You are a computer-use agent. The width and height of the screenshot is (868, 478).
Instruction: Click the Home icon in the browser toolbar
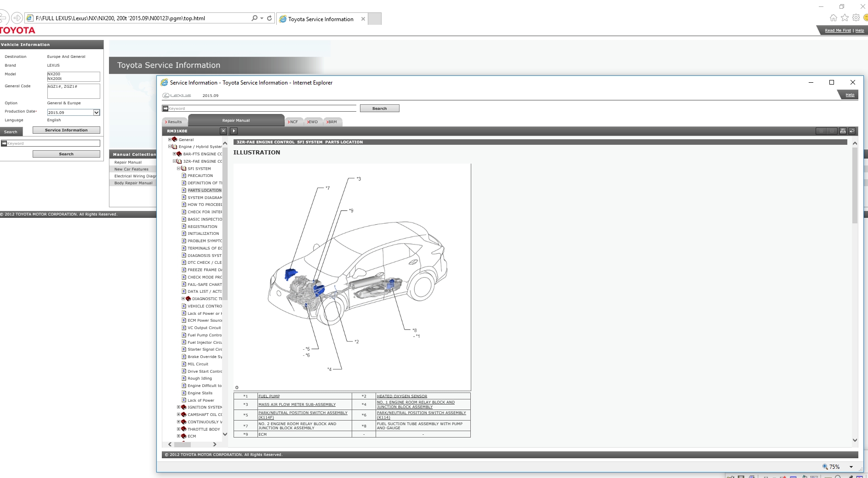[833, 17]
